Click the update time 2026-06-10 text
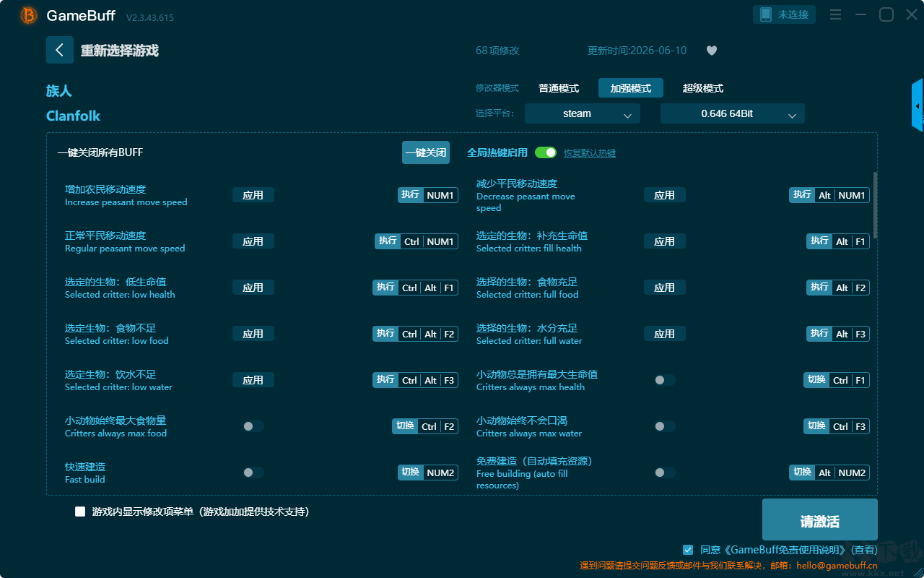Image resolution: width=924 pixels, height=578 pixels. tap(637, 51)
